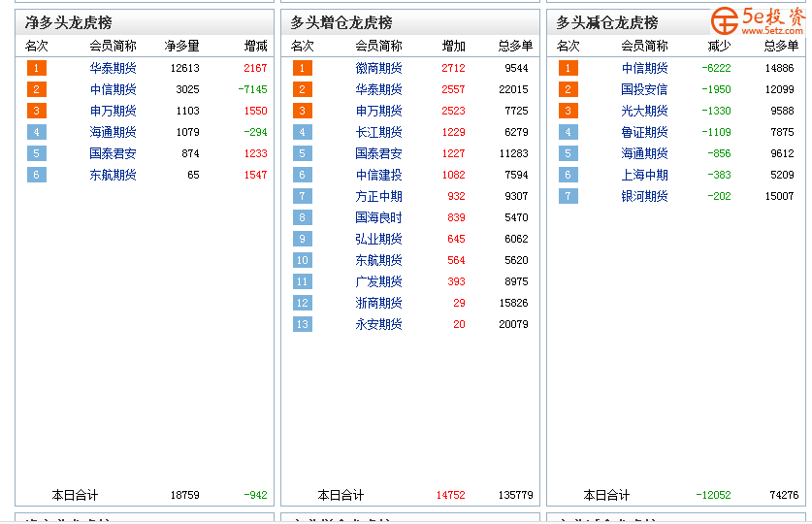
Task: Select 上海中期 in 多头减仓龙虎榜
Action: coord(645,175)
